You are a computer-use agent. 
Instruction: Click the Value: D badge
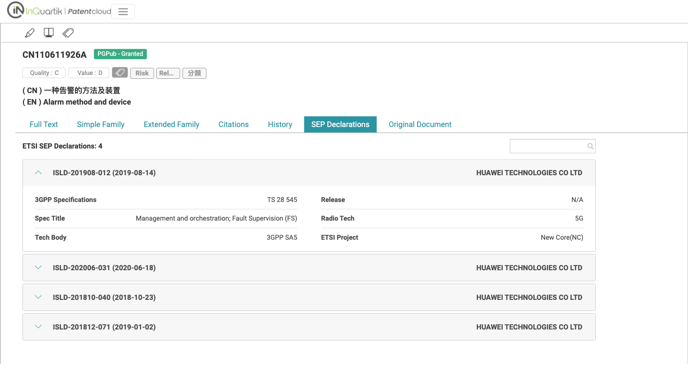tap(90, 73)
